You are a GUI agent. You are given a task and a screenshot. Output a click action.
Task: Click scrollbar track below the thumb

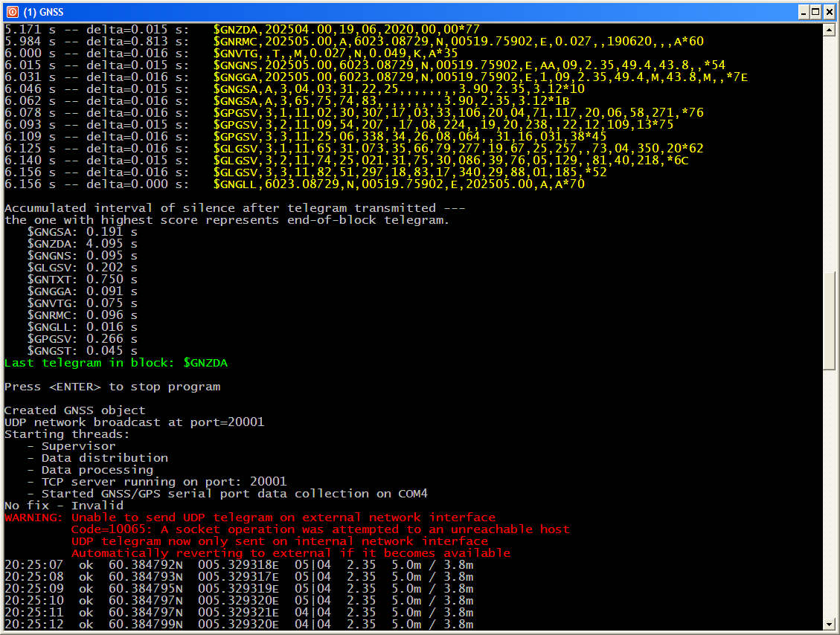pos(830,491)
